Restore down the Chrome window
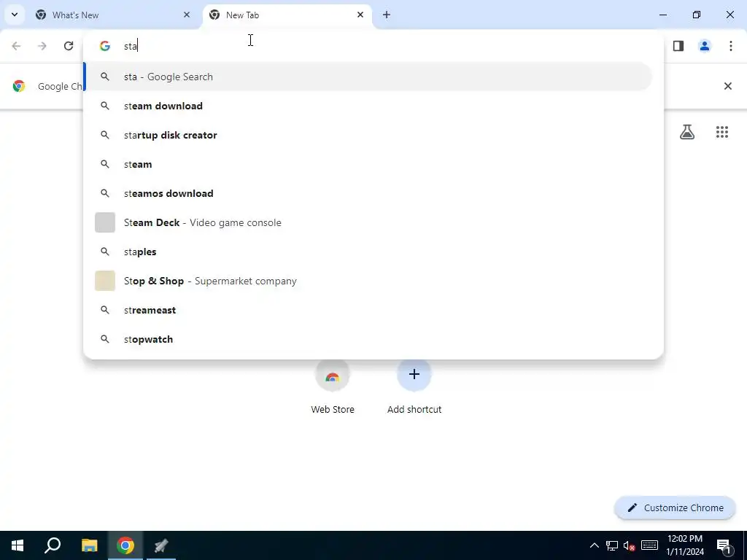Viewport: 747px width, 560px height. (697, 15)
